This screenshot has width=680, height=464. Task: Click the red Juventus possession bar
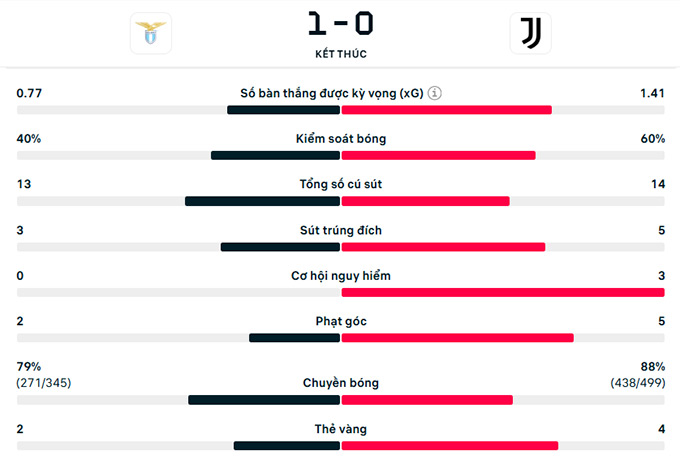click(x=438, y=155)
